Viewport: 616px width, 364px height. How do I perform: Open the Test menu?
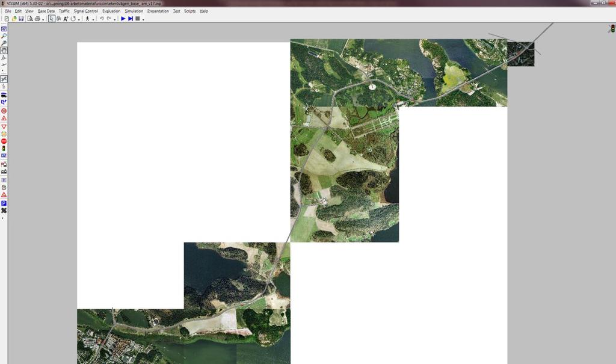point(176,11)
